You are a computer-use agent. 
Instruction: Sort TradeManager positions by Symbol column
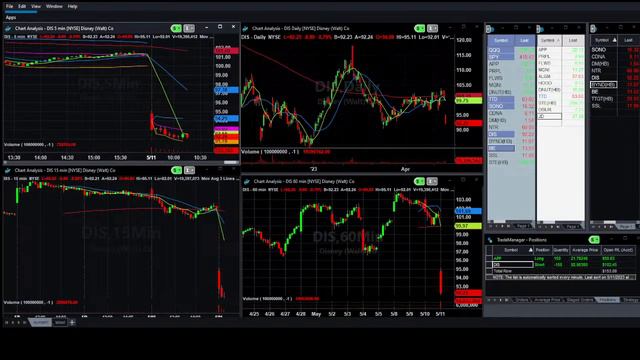(x=513, y=250)
